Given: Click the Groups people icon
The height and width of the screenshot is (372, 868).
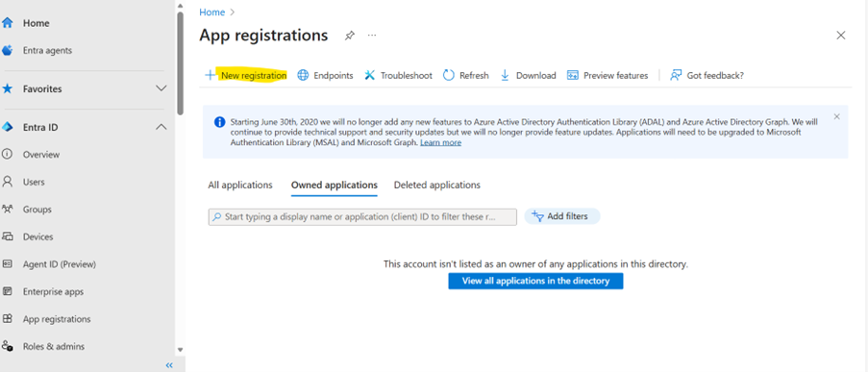Looking at the screenshot, I should click(7, 210).
